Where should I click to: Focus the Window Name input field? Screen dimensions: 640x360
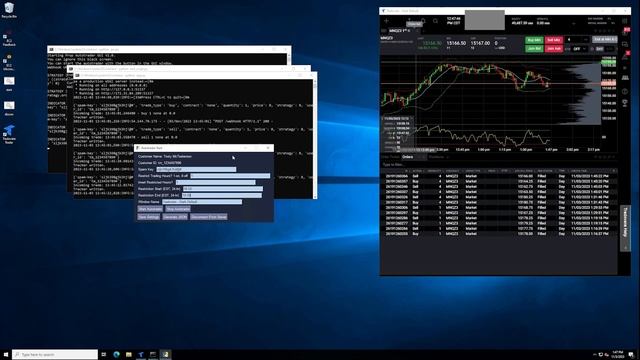tap(202, 202)
